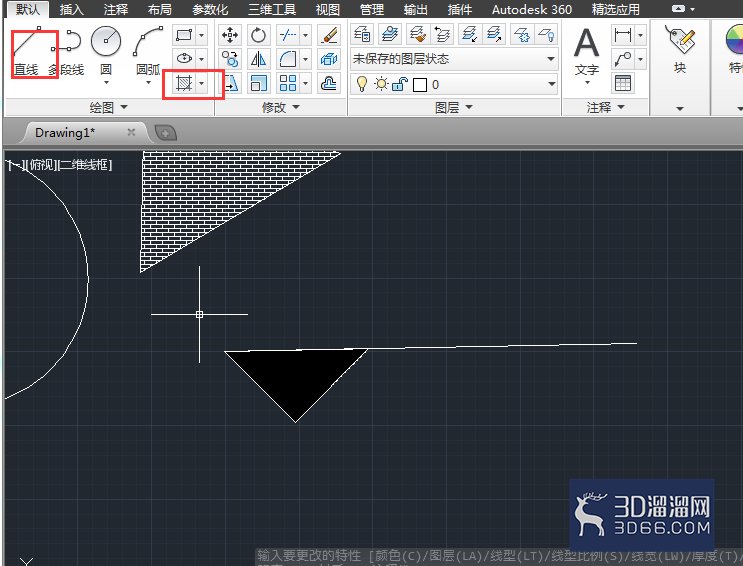Activate the Explode tool
Image resolution: width=743 pixels, height=566 pixels.
click(x=329, y=59)
